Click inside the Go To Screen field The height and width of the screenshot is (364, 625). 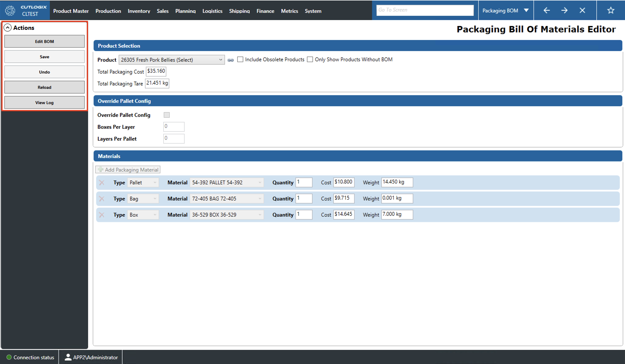click(x=425, y=10)
